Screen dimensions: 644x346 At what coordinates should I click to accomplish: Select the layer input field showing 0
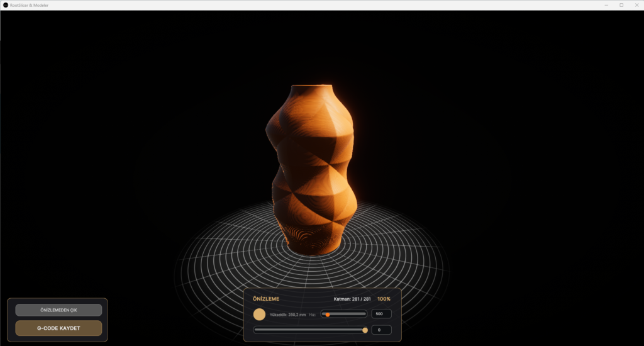381,330
